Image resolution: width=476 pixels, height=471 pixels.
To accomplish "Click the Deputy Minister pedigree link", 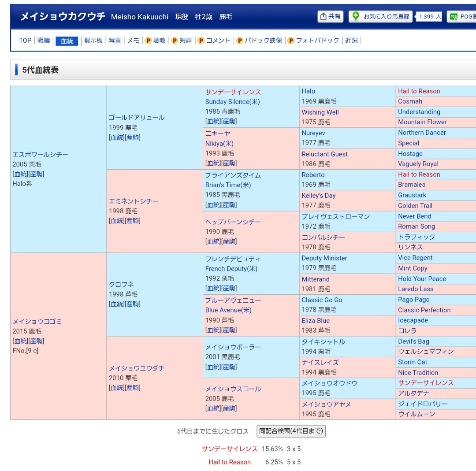I will point(324,258).
